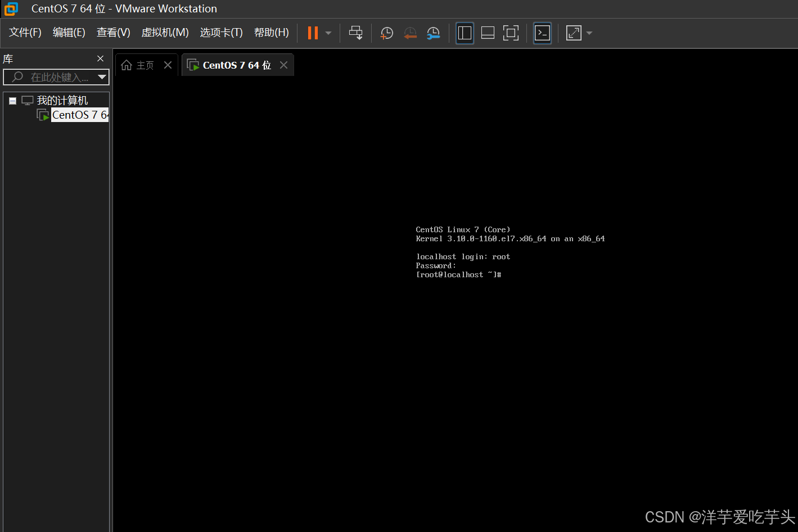This screenshot has width=798, height=532.
Task: Switch to the 主页 tab
Action: point(145,65)
